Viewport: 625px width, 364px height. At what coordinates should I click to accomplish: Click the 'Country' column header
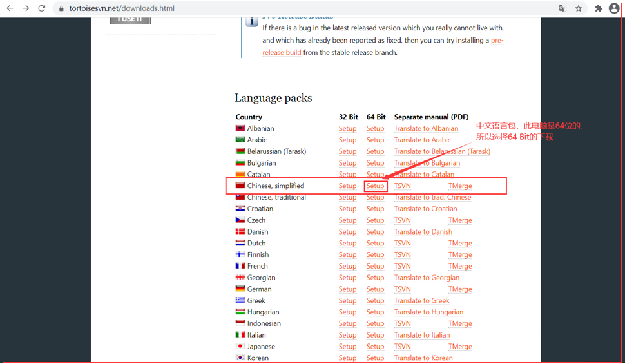click(x=249, y=117)
